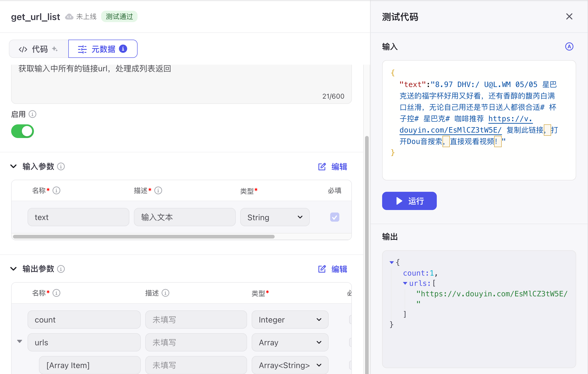Collapse the 输入参数 section chevron
588x374 pixels.
pyautogui.click(x=13, y=166)
